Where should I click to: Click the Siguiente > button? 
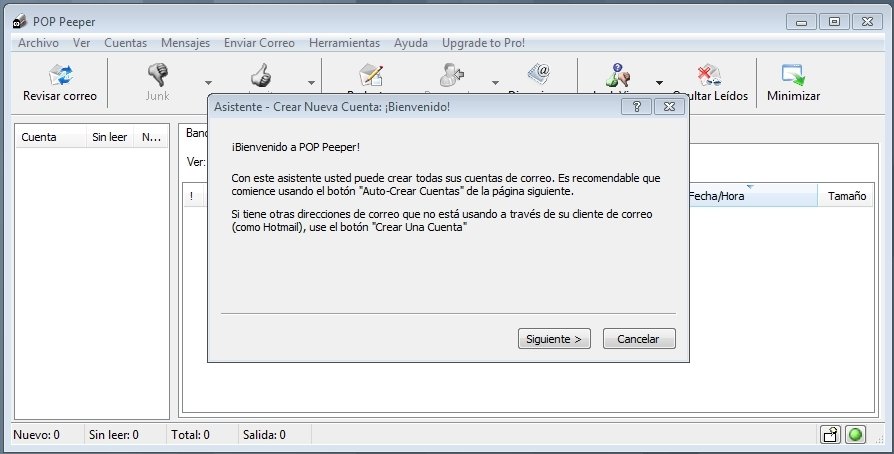pyautogui.click(x=554, y=339)
